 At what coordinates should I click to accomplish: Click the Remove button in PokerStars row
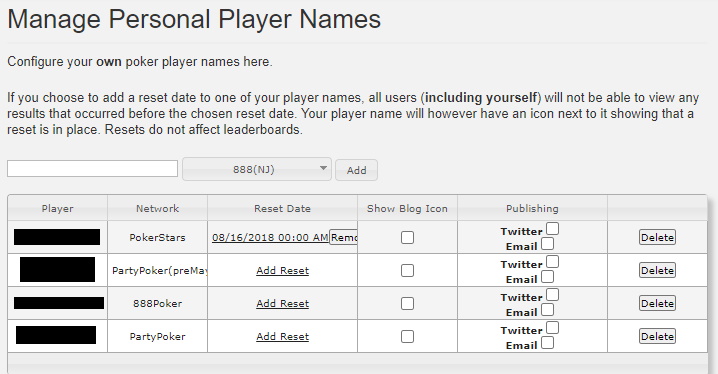(343, 238)
